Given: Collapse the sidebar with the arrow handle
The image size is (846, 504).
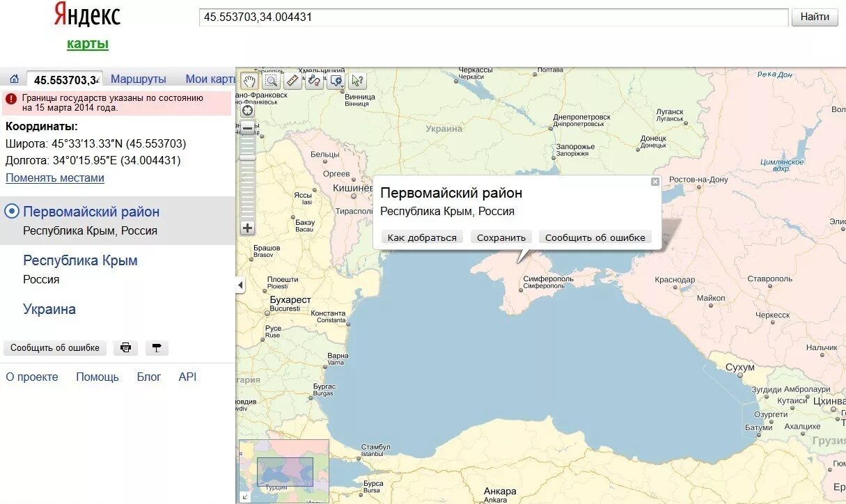Looking at the screenshot, I should 240,285.
